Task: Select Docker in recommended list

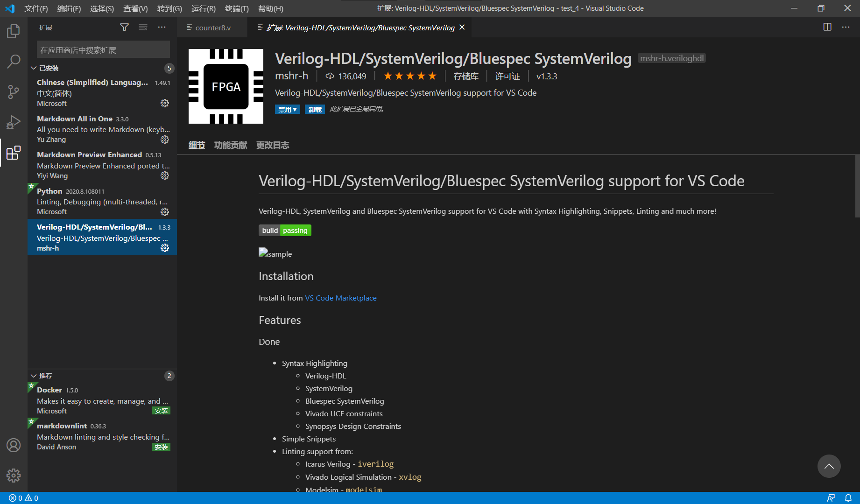Action: 102,400
